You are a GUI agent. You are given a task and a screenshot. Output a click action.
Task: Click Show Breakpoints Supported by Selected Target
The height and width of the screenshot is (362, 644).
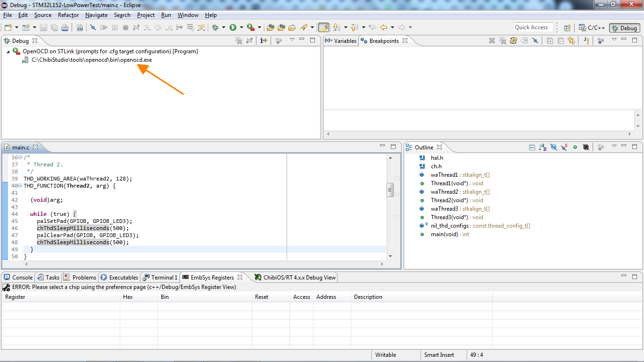(x=513, y=41)
